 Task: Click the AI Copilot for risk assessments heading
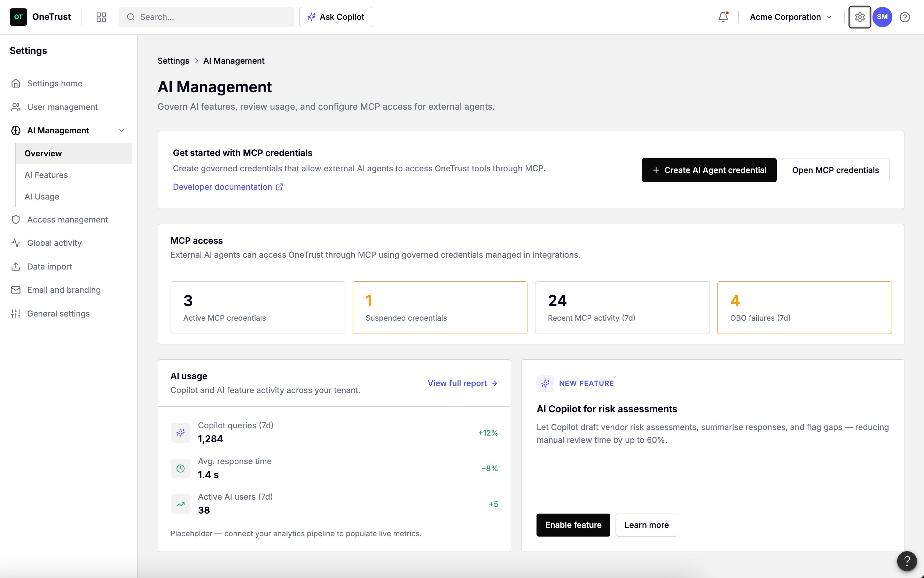[607, 409]
